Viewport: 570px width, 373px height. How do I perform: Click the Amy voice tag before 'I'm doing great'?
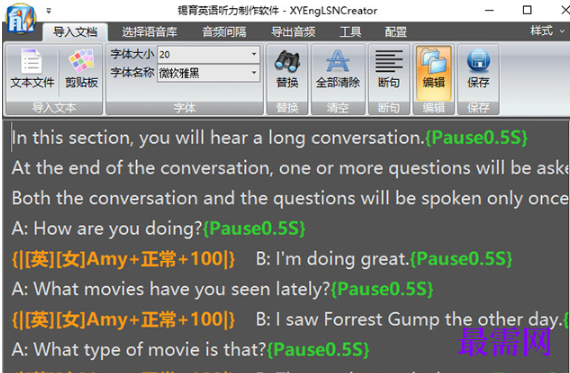coord(124,259)
